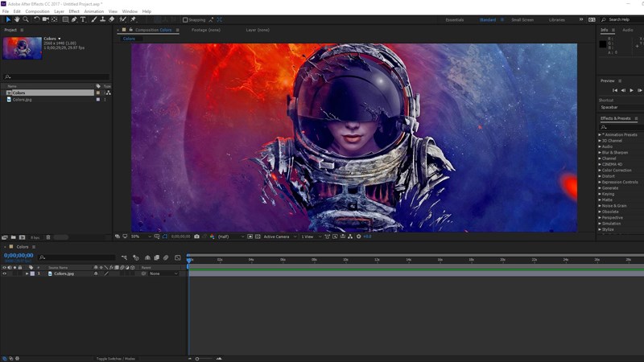The height and width of the screenshot is (362, 644).
Task: Select the Pen tool
Action: 74,19
